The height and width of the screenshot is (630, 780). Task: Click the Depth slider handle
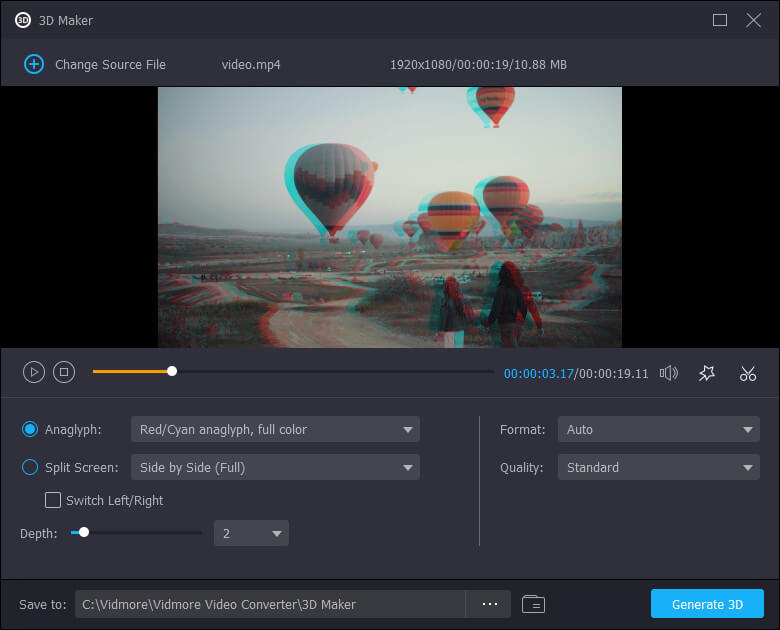[84, 532]
